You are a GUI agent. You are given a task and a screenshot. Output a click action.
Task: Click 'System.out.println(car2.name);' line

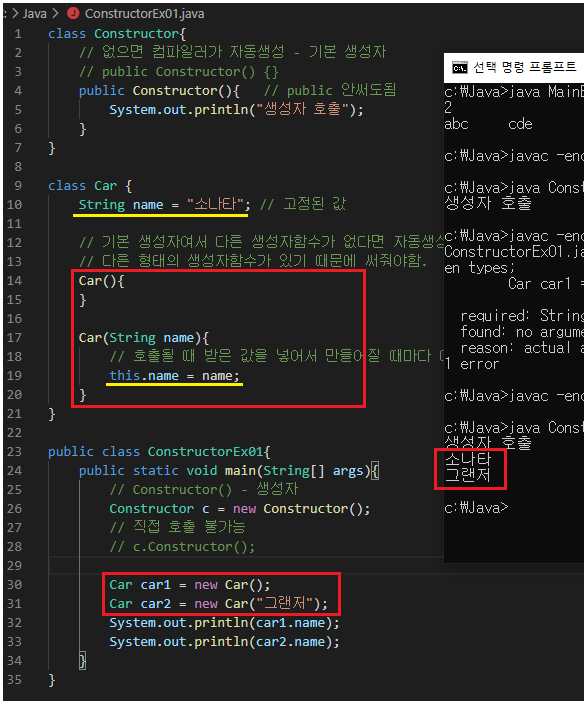[224, 642]
